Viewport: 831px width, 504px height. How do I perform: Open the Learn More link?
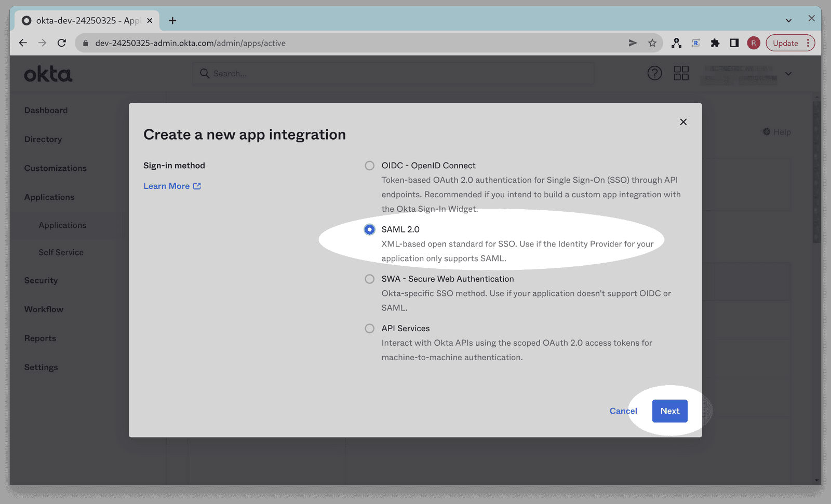pos(172,186)
